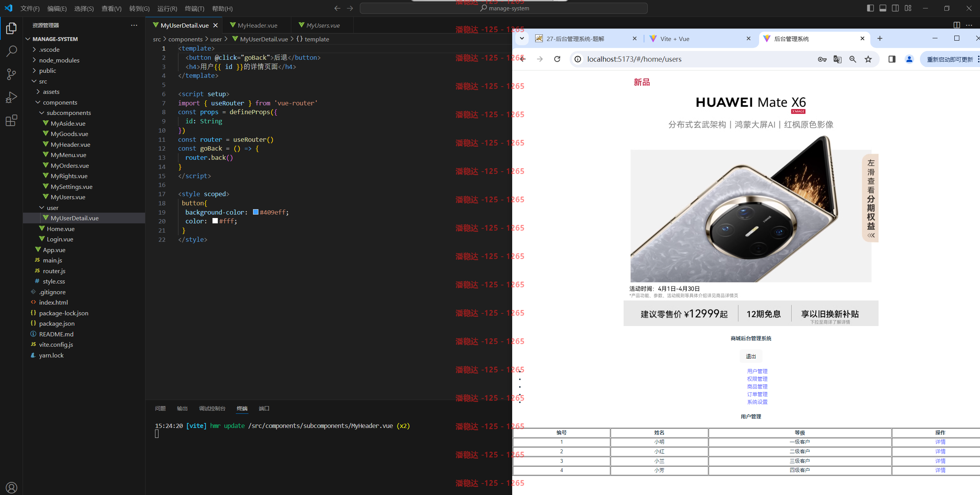980x495 pixels.
Task: Switch to the MyHeader.vue editor tab
Action: tap(257, 25)
